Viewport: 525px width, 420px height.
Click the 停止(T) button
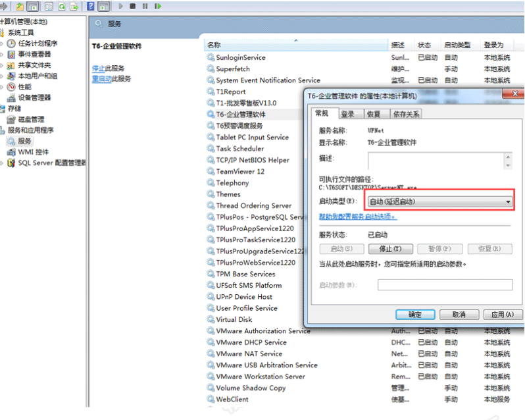point(390,249)
